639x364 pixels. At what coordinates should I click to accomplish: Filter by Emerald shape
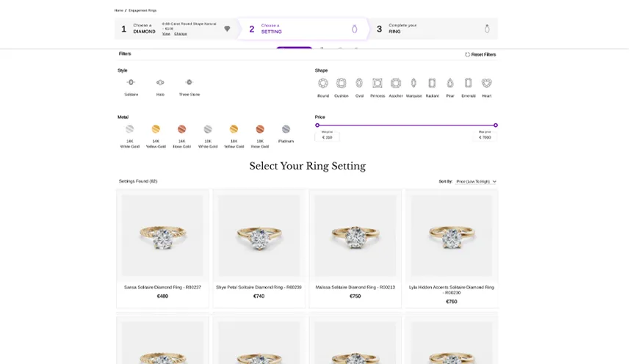pos(469,84)
